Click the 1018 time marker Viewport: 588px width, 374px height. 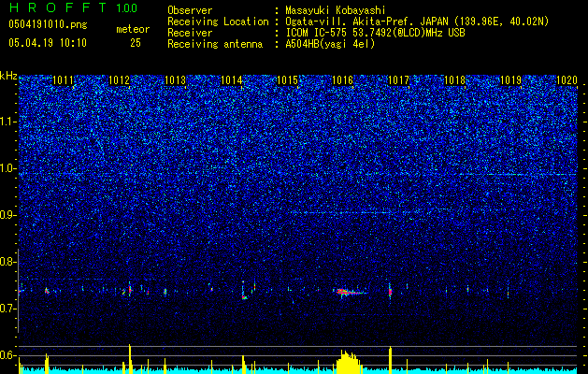(x=455, y=80)
